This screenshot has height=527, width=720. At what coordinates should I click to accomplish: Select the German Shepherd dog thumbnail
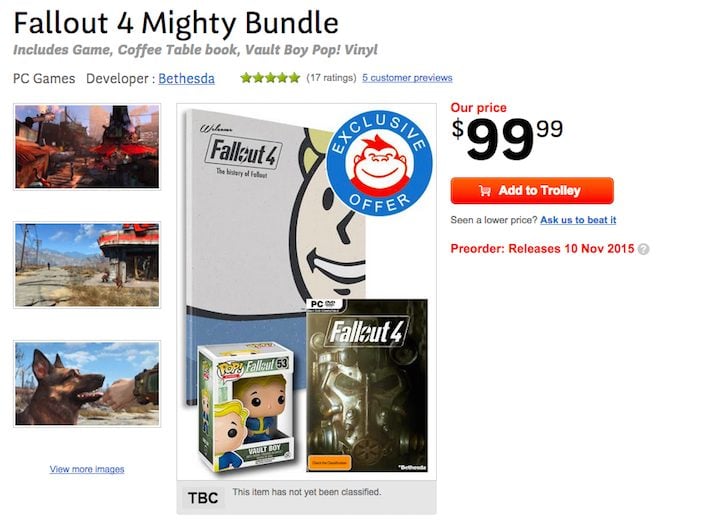pyautogui.click(x=87, y=383)
